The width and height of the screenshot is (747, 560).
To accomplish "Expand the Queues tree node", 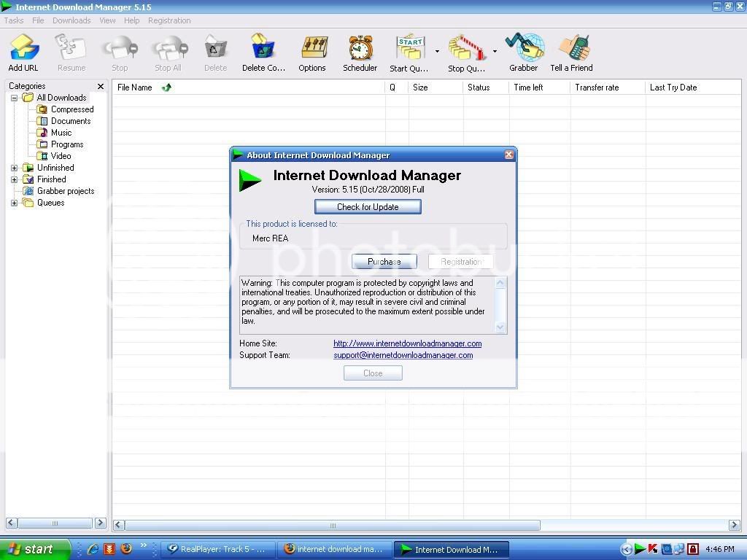I will (15, 203).
